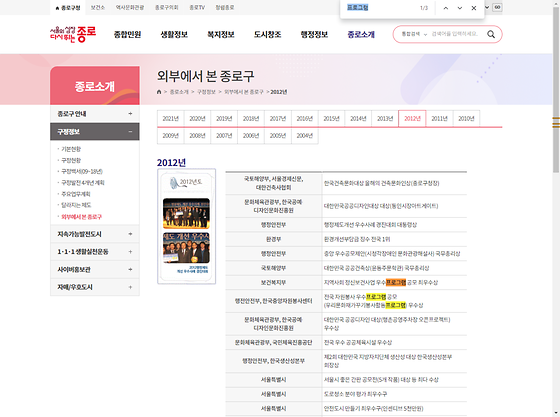Click the site search text field
560x417 pixels.
[455, 34]
